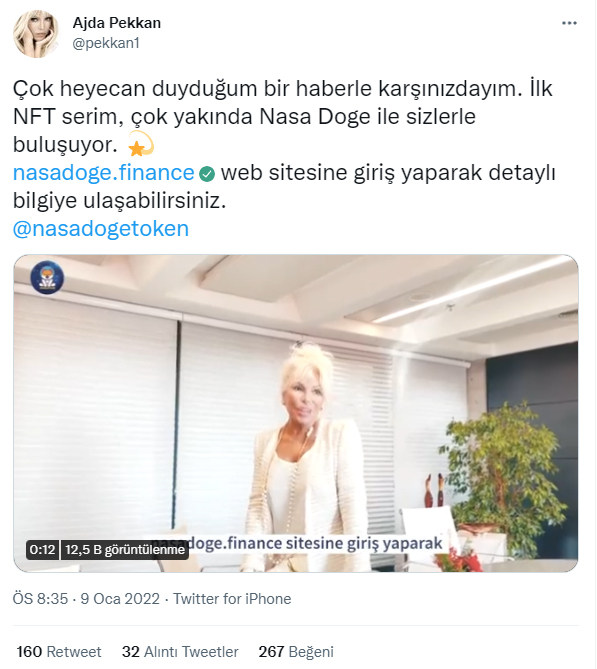Click the tweet text starting Çok heyecan
Screen dimensions: 597x669
point(284,144)
